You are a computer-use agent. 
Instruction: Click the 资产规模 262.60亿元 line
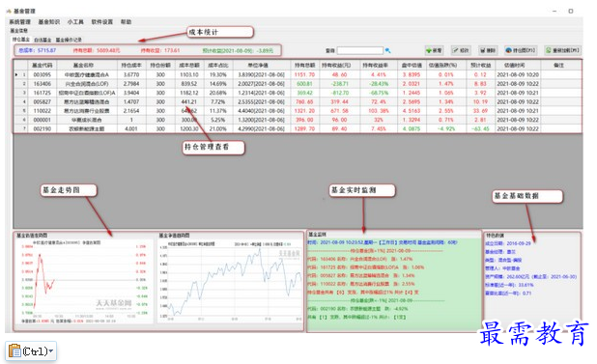click(530, 276)
